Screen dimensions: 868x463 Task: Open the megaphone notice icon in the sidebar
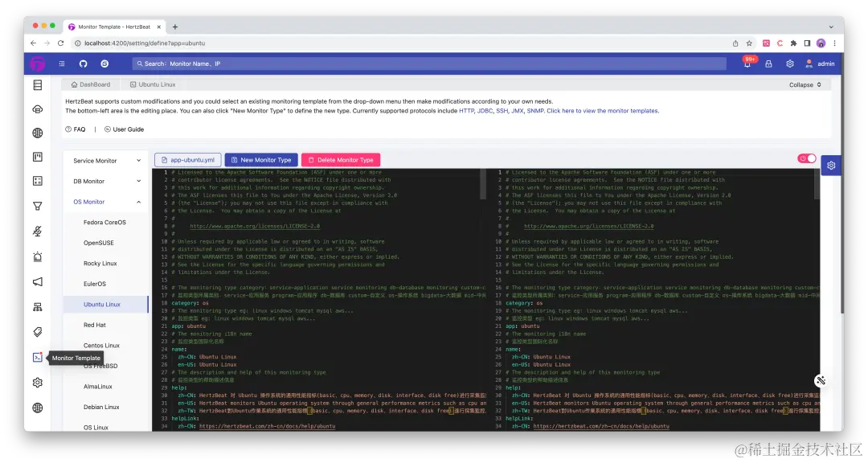pyautogui.click(x=38, y=282)
